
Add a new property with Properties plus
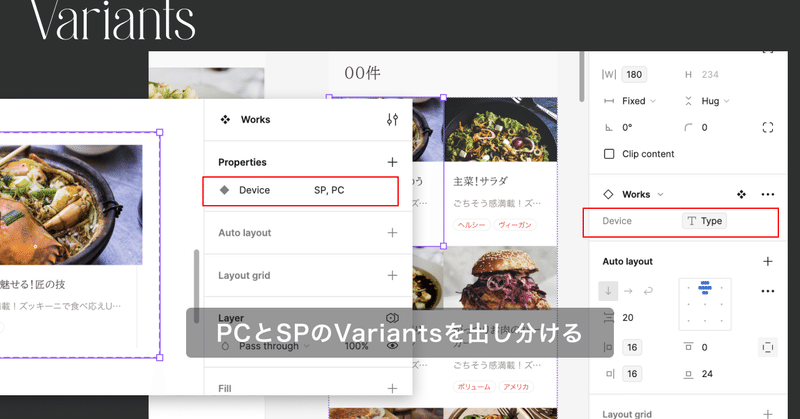(x=392, y=162)
